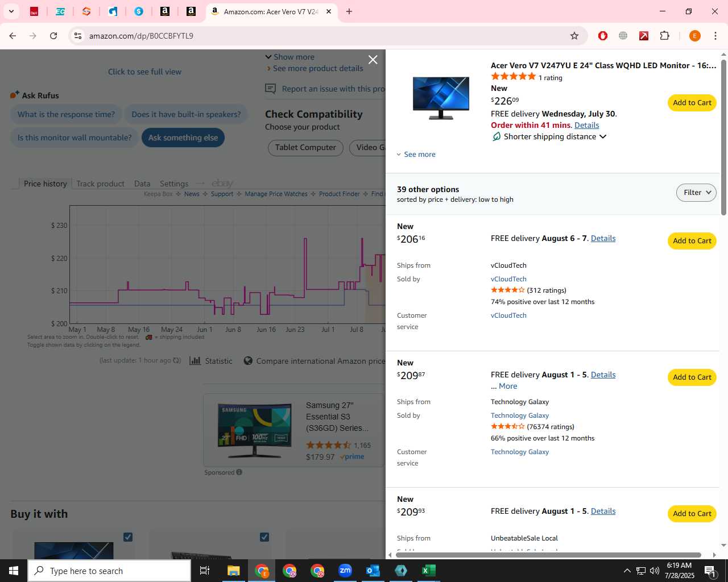The image size is (728, 582).
Task: Click Ask something else button
Action: coord(183,138)
